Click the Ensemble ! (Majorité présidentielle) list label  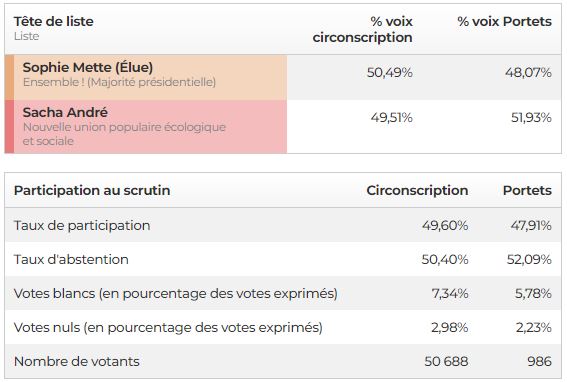point(119,82)
